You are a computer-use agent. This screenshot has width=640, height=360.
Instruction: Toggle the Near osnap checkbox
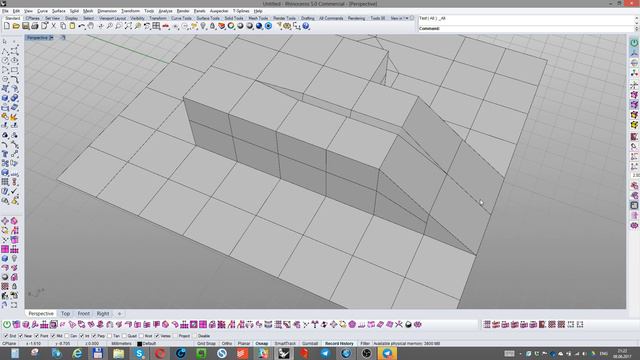[20, 336]
